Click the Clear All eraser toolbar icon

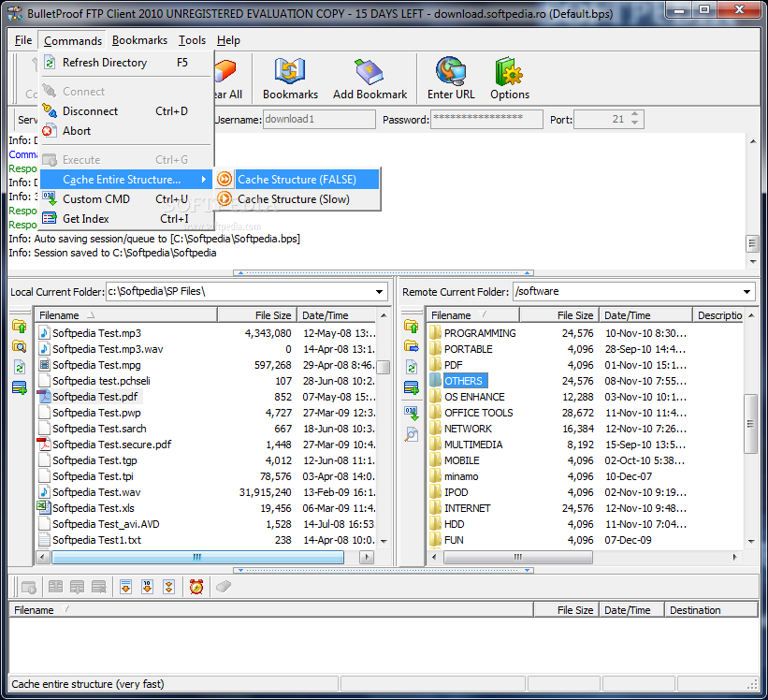pyautogui.click(x=228, y=79)
